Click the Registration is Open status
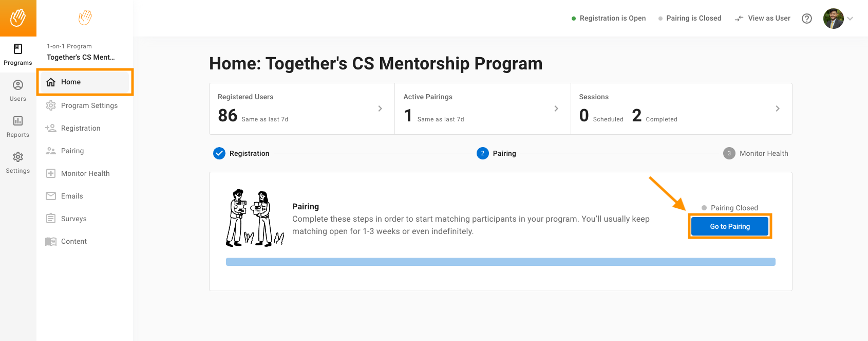This screenshot has height=341, width=868. coord(609,18)
